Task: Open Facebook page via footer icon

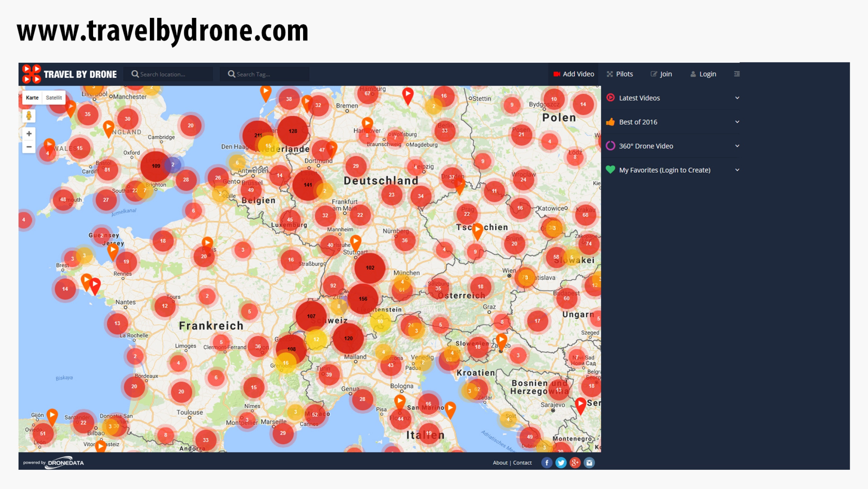Action: pyautogui.click(x=547, y=463)
